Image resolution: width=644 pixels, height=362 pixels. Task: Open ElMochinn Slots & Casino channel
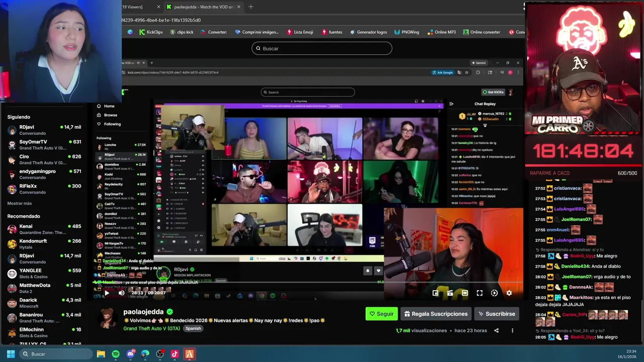point(44,332)
